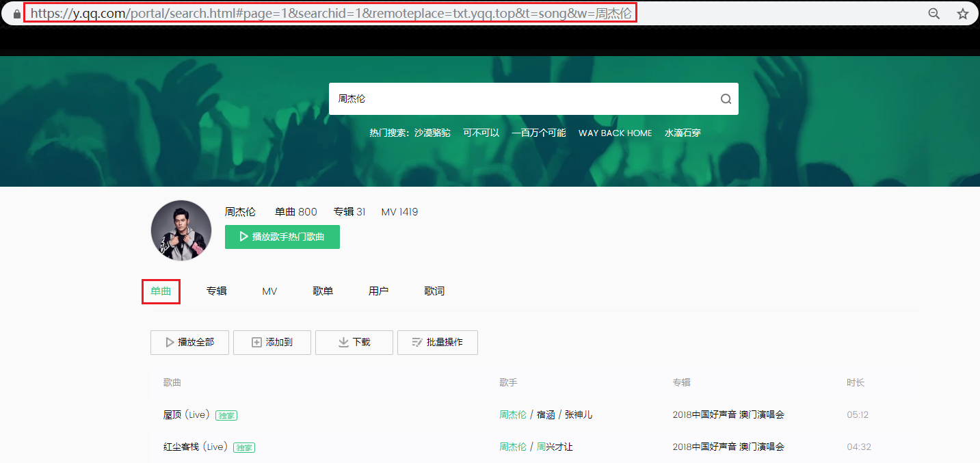Open hot search WAY BACK HOME

615,133
